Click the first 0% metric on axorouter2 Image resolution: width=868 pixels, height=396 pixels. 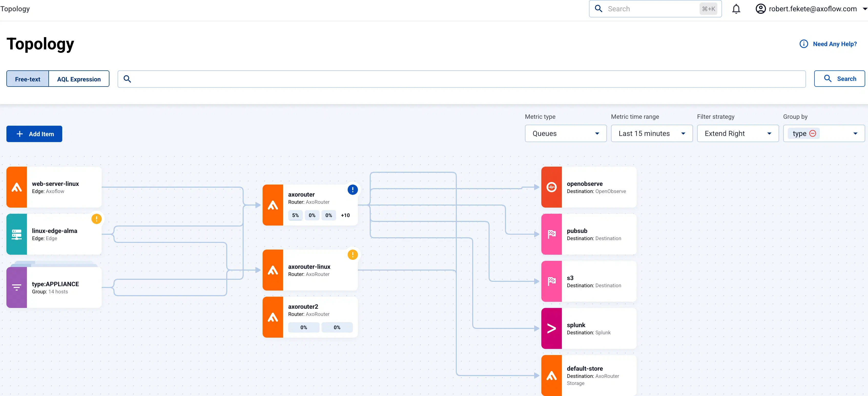(x=304, y=327)
